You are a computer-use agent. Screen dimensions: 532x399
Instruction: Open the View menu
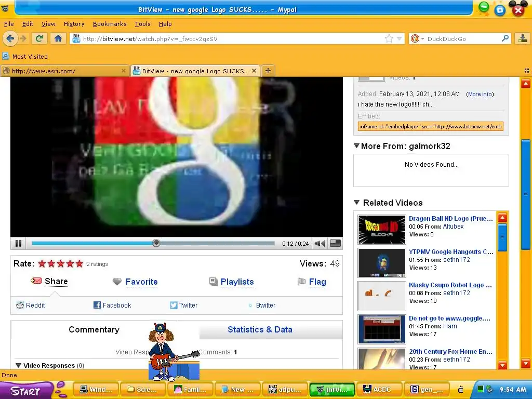click(x=48, y=24)
